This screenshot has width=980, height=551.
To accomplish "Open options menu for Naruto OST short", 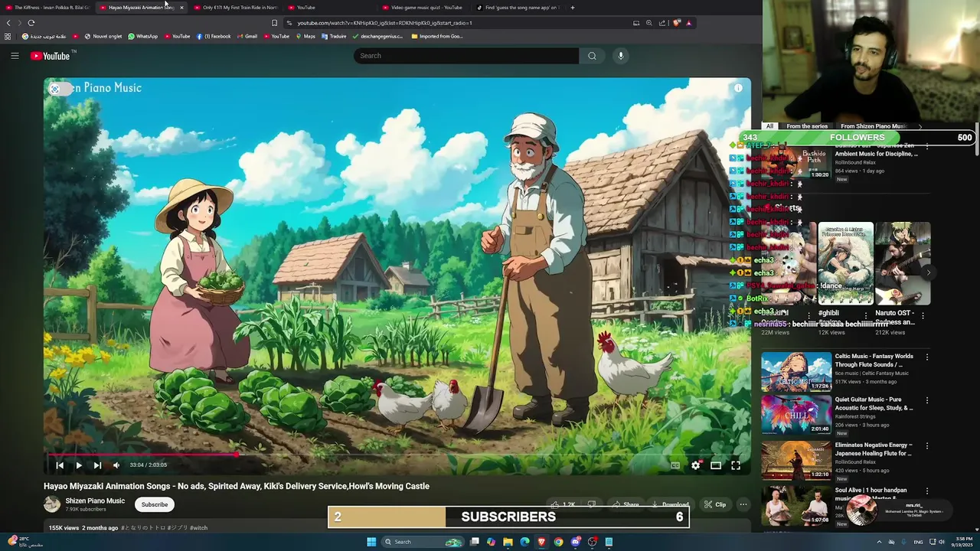I will point(923,315).
